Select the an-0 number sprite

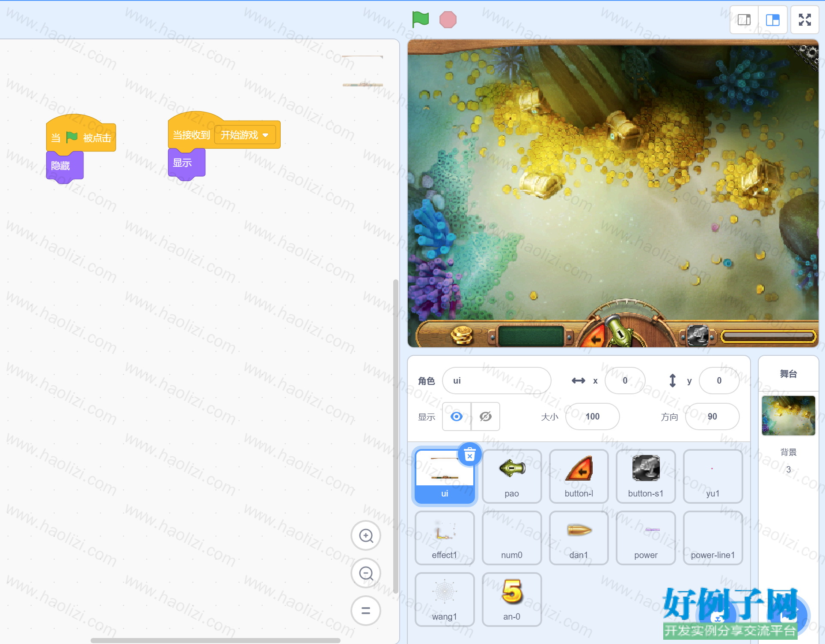pos(512,599)
